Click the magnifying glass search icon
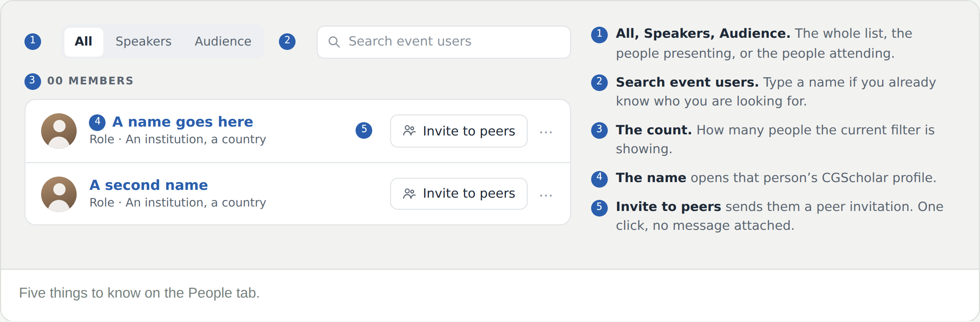980x322 pixels. pos(334,42)
